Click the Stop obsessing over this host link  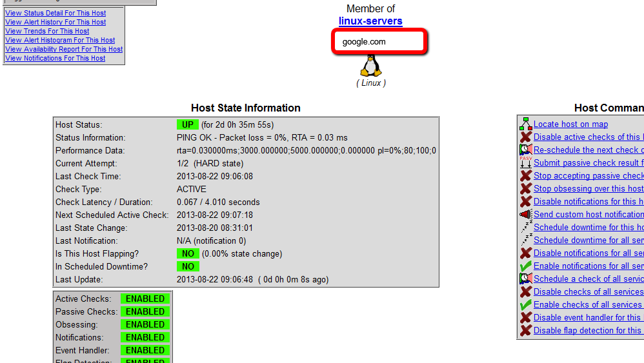[x=588, y=188]
